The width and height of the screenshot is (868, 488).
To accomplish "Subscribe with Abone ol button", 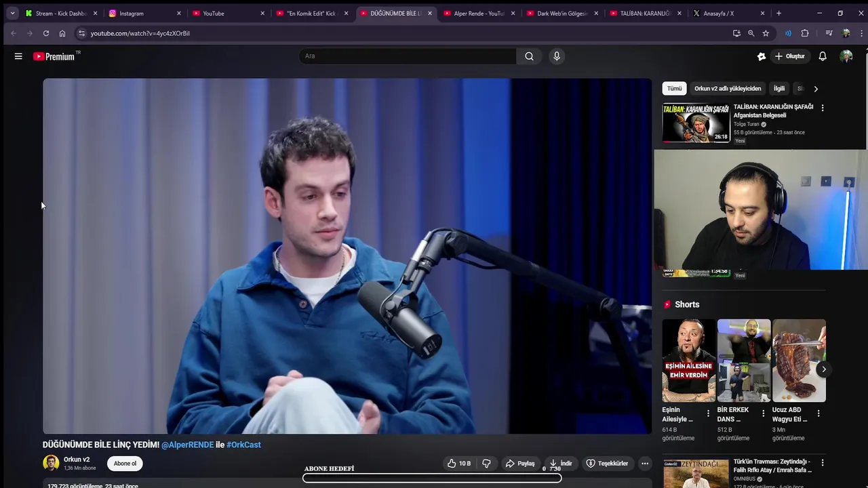I will 125,464.
